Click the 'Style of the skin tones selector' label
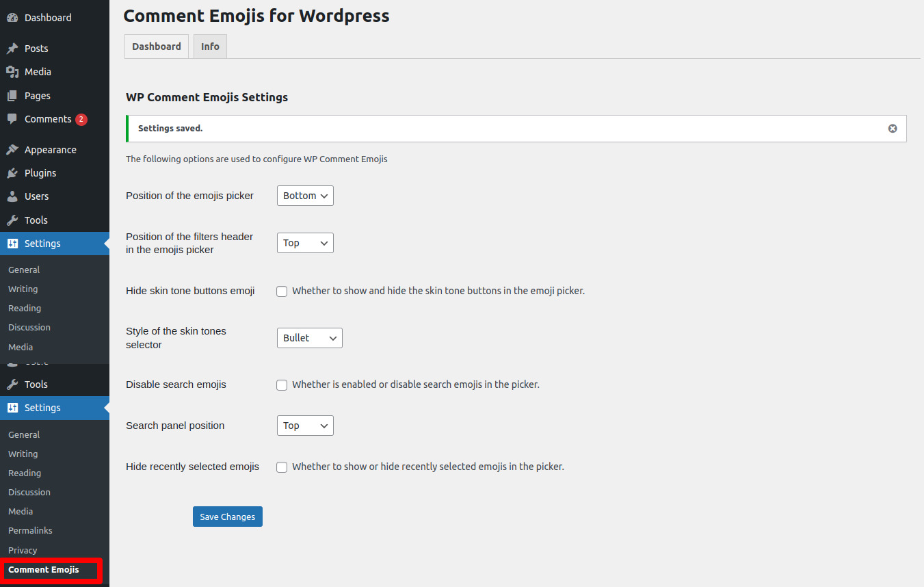 [x=176, y=338]
